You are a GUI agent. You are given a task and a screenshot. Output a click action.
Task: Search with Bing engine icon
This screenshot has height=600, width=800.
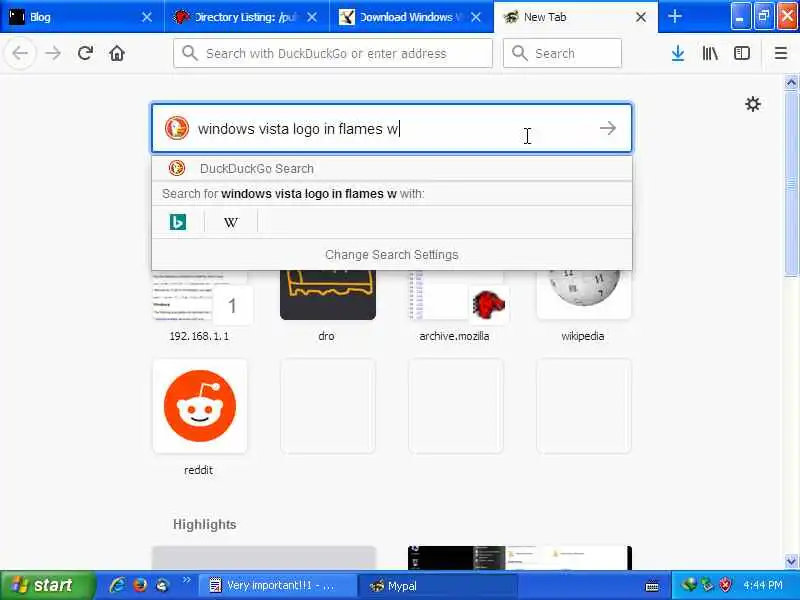178,222
